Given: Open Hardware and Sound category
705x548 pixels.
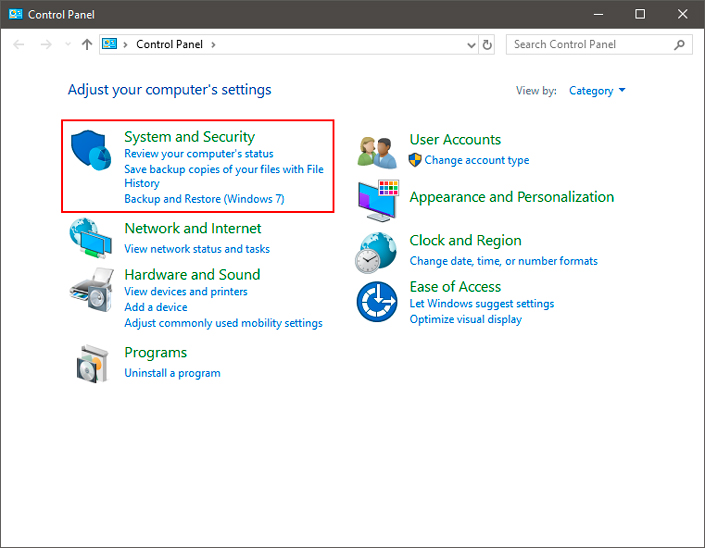Looking at the screenshot, I should point(192,275).
